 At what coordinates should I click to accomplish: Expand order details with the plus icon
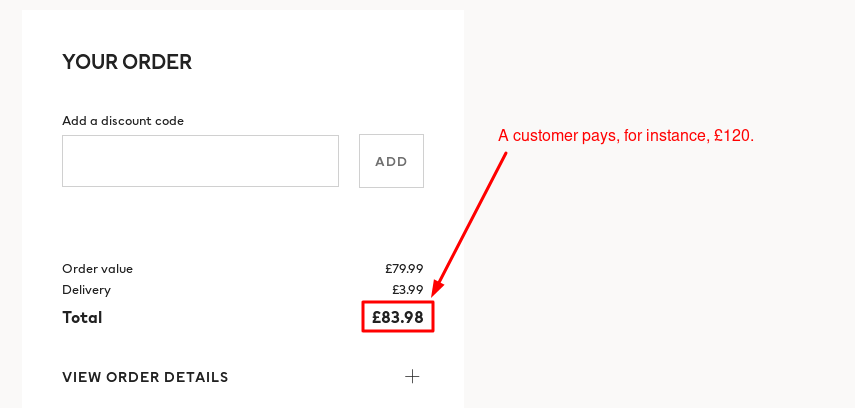point(412,376)
